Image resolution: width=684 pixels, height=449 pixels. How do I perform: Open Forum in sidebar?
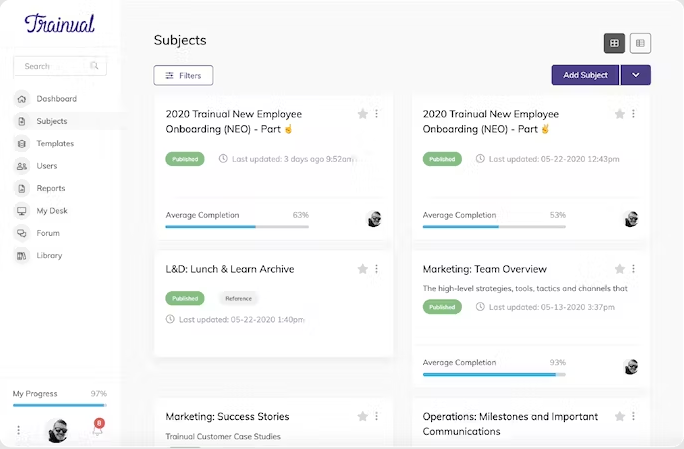point(48,233)
